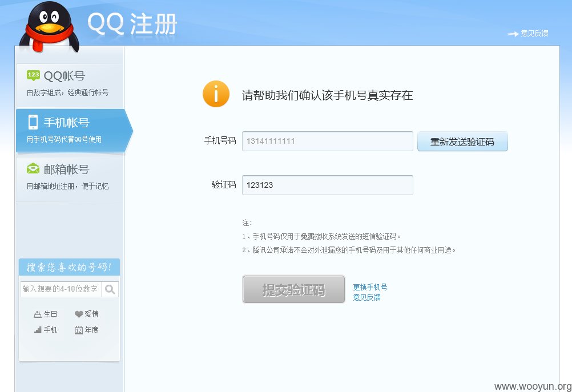
Task: Click 重新发送验证码 button
Action: pos(462,142)
